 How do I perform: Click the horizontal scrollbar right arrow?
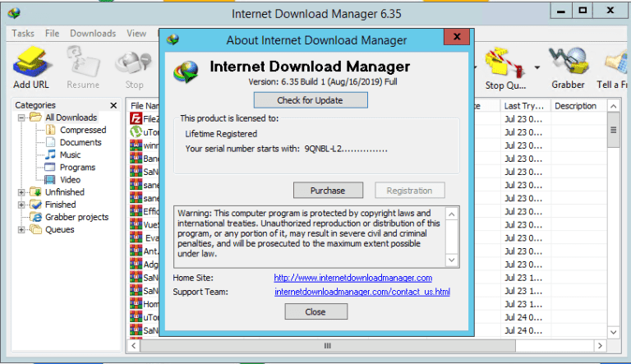(x=600, y=345)
